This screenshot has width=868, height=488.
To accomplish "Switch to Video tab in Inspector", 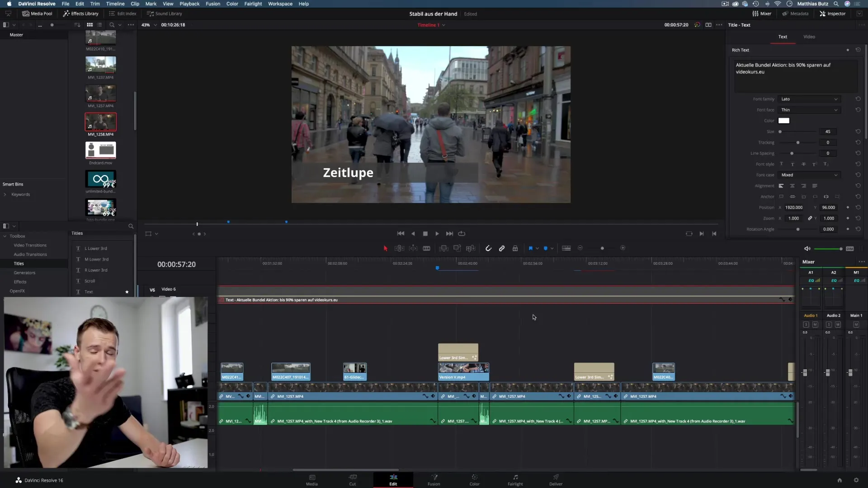I will tap(809, 37).
